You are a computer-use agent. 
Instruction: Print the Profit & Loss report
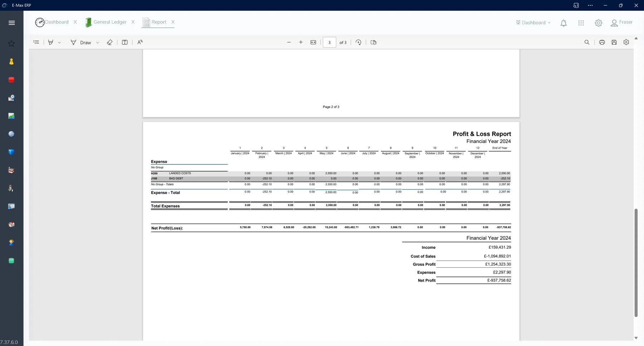602,42
